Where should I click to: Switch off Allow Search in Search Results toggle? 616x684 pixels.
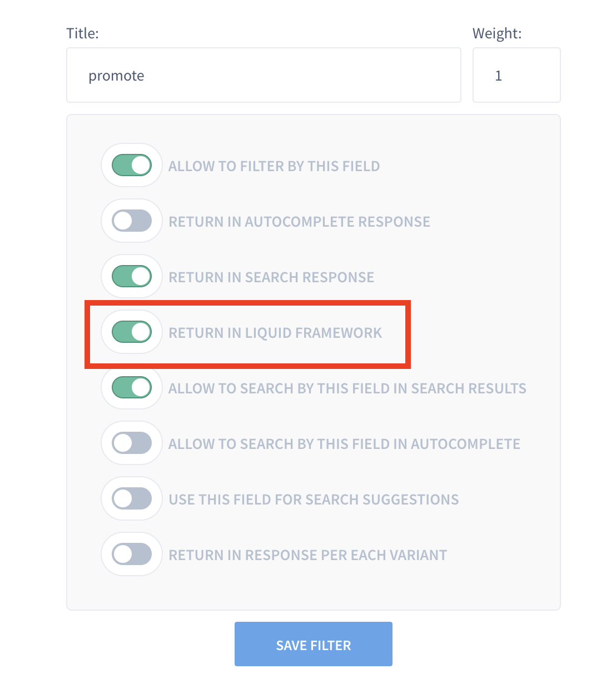click(132, 387)
